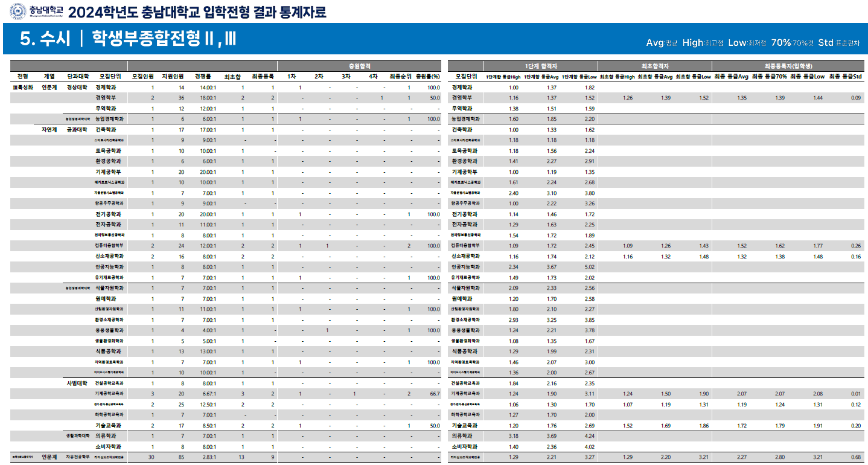Click the applicant count '36' for 경영학부
The height and width of the screenshot is (465, 868).
(181, 98)
